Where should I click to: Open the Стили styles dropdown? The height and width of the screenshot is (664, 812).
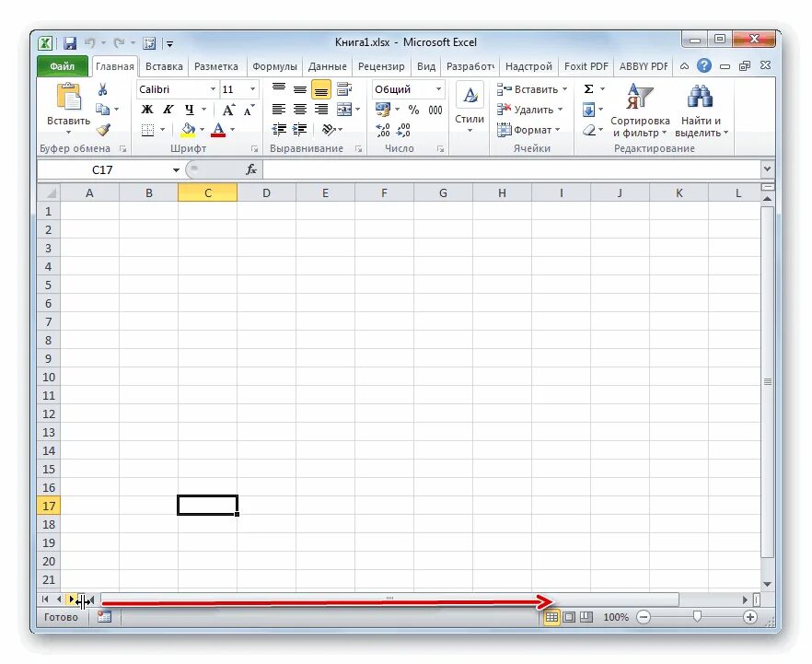(470, 109)
